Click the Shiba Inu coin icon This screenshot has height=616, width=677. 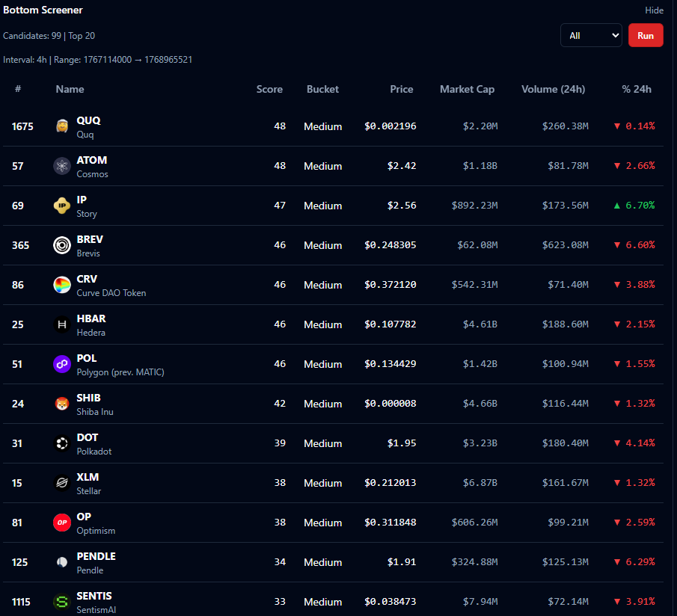coord(62,404)
